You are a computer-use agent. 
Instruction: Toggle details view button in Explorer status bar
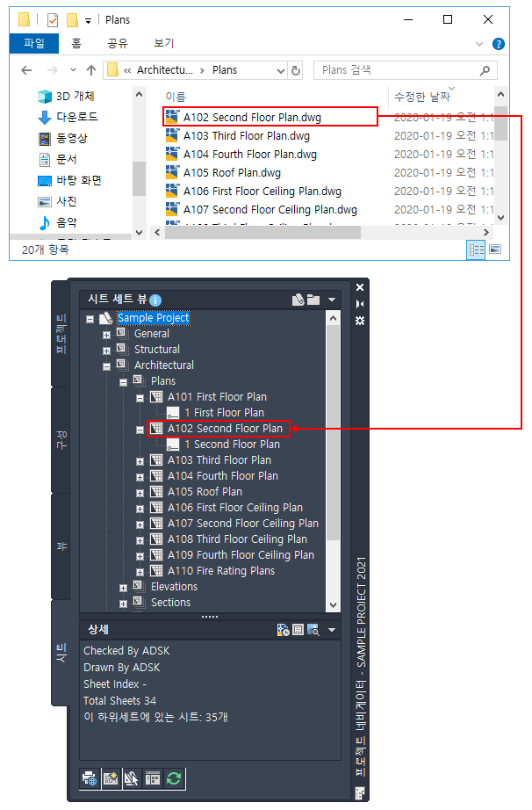click(x=477, y=250)
